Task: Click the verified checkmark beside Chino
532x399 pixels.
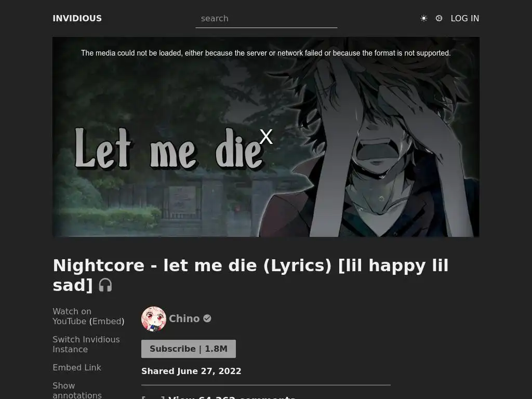Action: tap(207, 318)
